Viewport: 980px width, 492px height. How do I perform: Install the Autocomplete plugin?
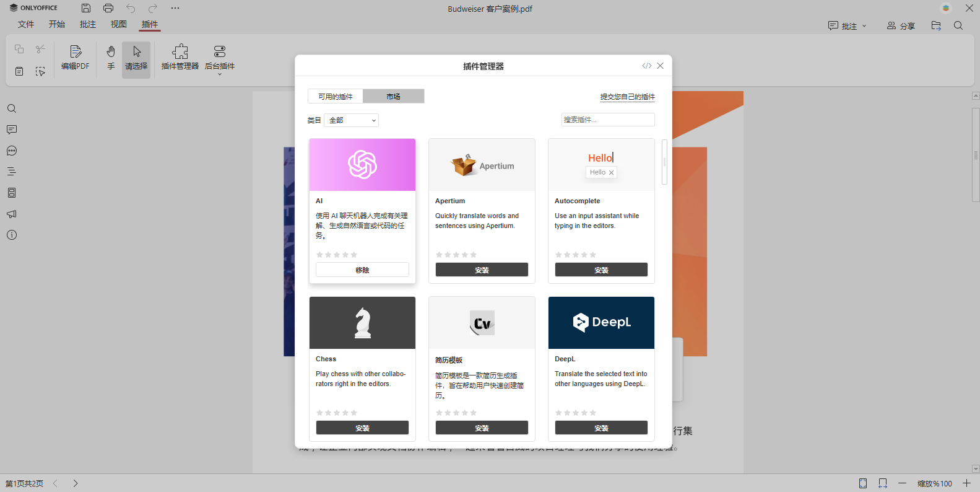[601, 270]
